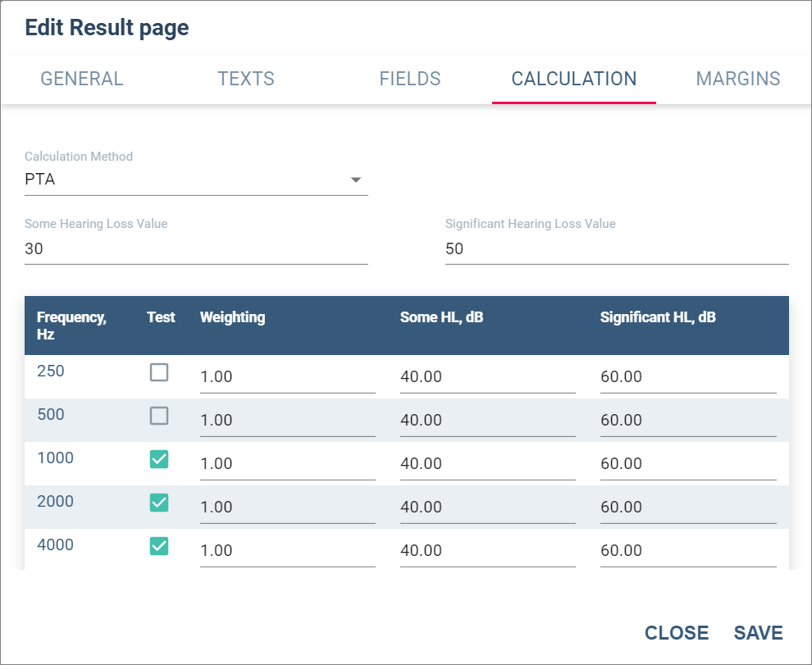Enable the Test checkbox for 250 Hz
This screenshot has width=812, height=665.
click(x=159, y=372)
